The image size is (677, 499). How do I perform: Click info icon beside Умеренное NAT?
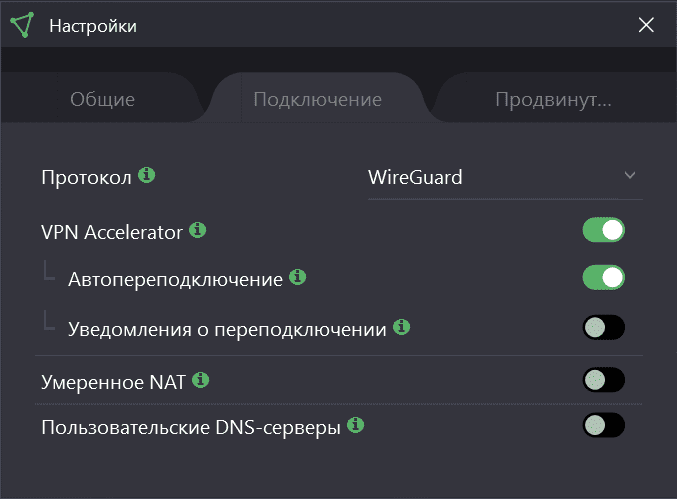201,379
